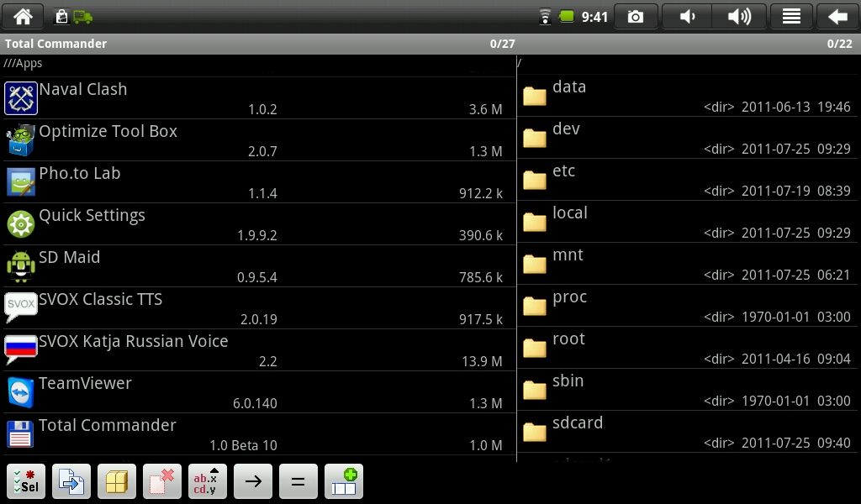This screenshot has height=504, width=861.
Task: Select the TeamViewer entry name
Action: point(85,383)
